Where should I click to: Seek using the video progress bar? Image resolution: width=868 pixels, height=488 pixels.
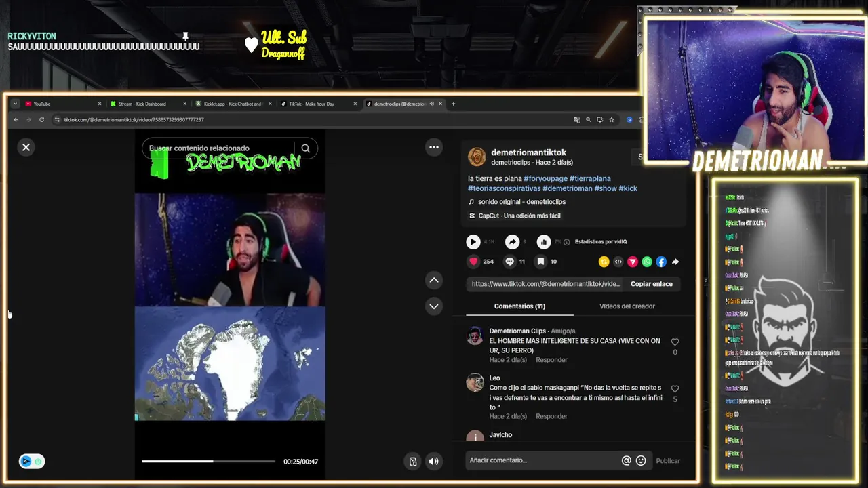pos(209,462)
